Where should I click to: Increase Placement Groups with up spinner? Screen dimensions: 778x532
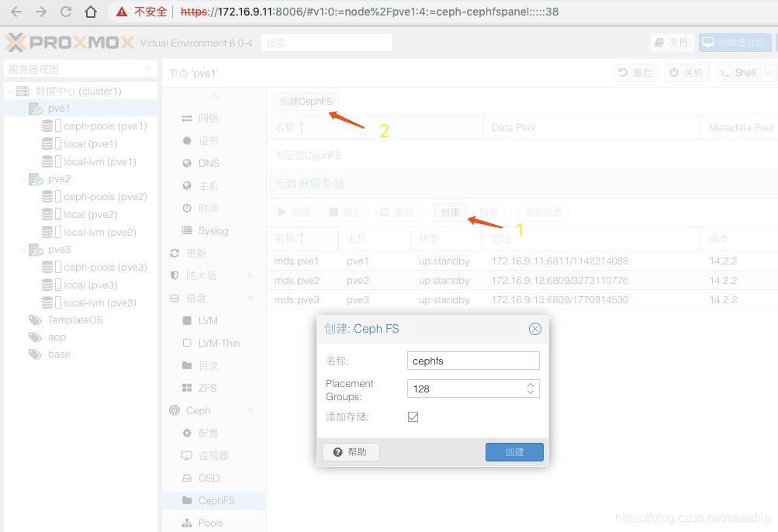[x=531, y=385]
